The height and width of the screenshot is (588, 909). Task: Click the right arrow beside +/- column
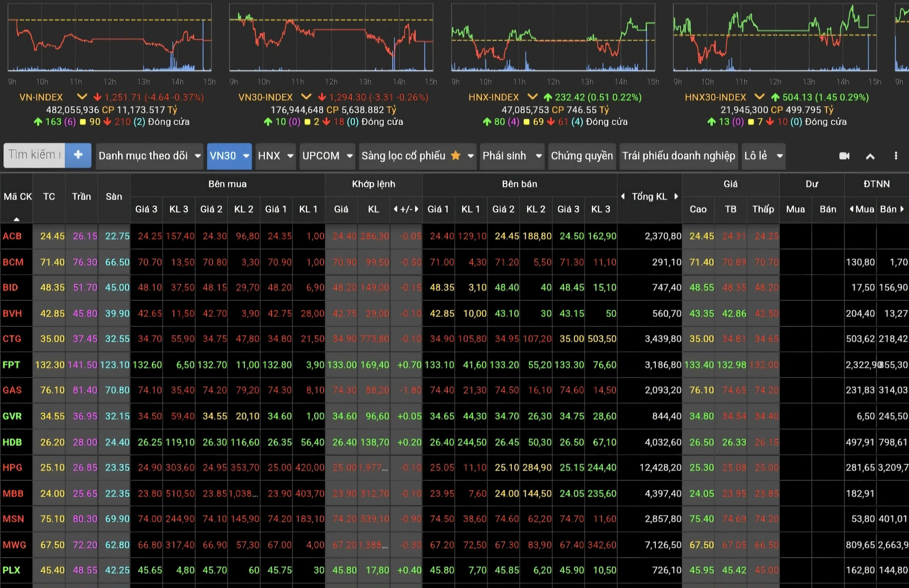click(416, 209)
